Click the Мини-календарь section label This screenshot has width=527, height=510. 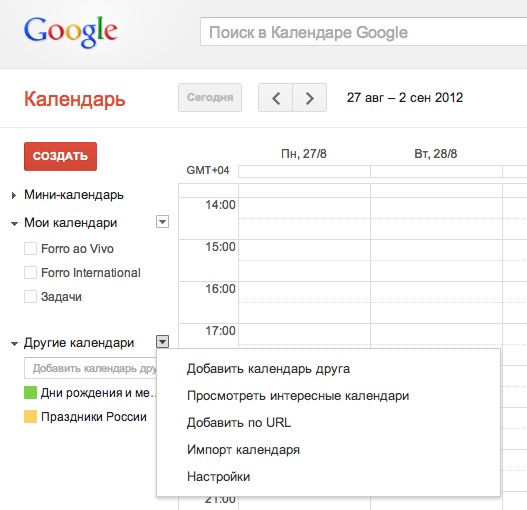tap(74, 195)
